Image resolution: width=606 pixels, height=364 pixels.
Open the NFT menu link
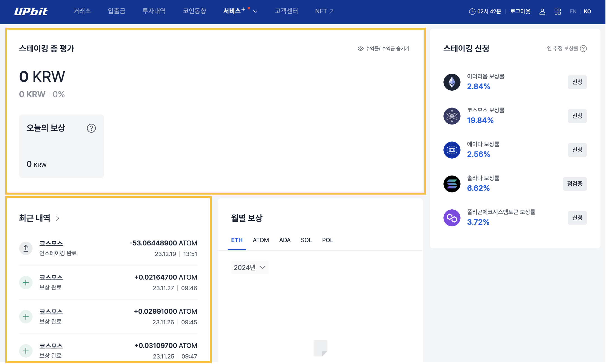click(324, 11)
